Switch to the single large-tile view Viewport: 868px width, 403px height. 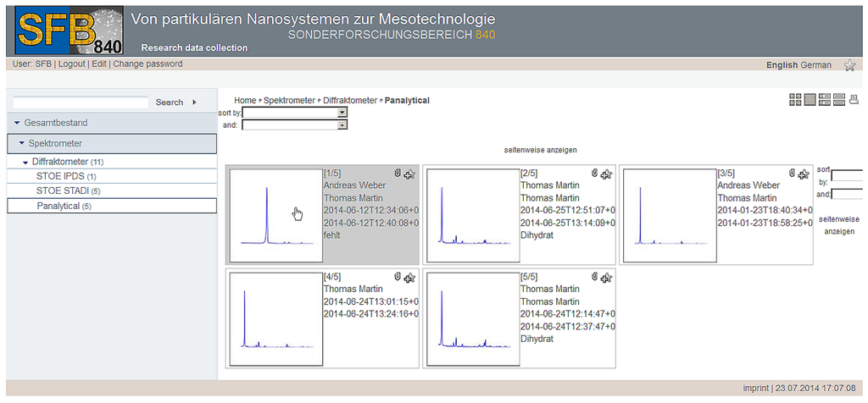click(810, 100)
